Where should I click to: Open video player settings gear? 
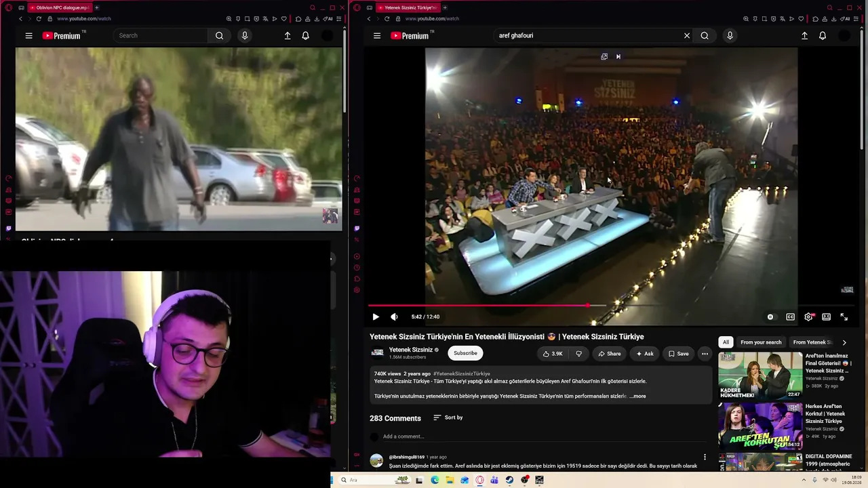[808, 317]
